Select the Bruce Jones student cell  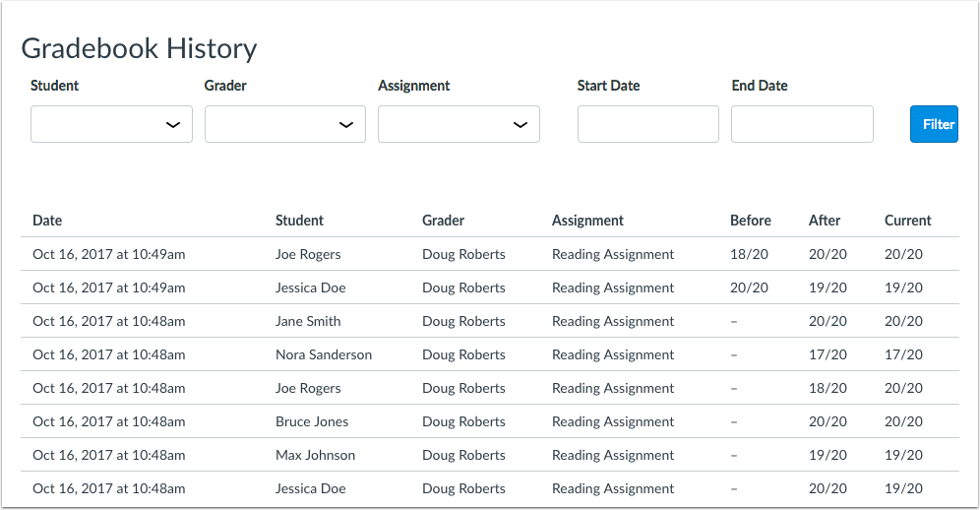(312, 421)
